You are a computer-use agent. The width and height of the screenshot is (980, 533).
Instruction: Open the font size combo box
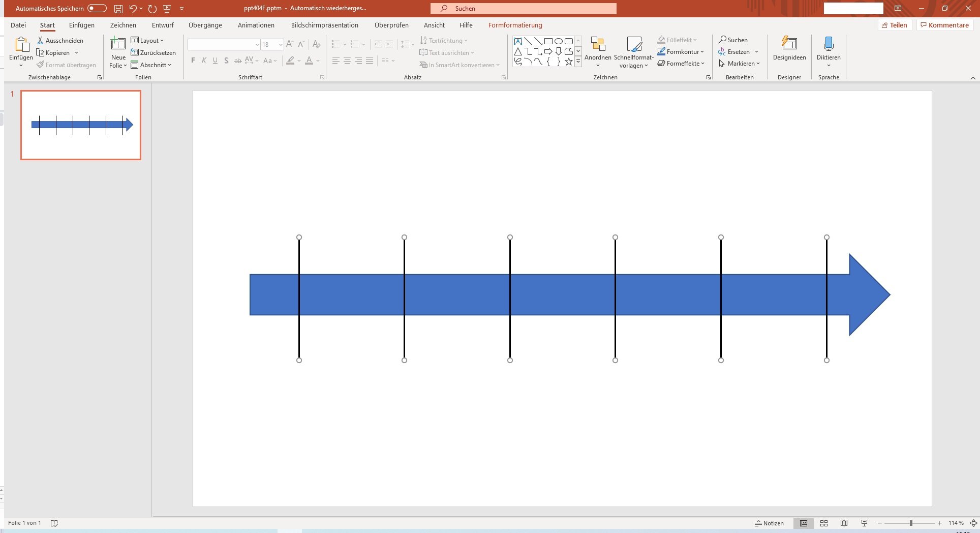[x=272, y=45]
